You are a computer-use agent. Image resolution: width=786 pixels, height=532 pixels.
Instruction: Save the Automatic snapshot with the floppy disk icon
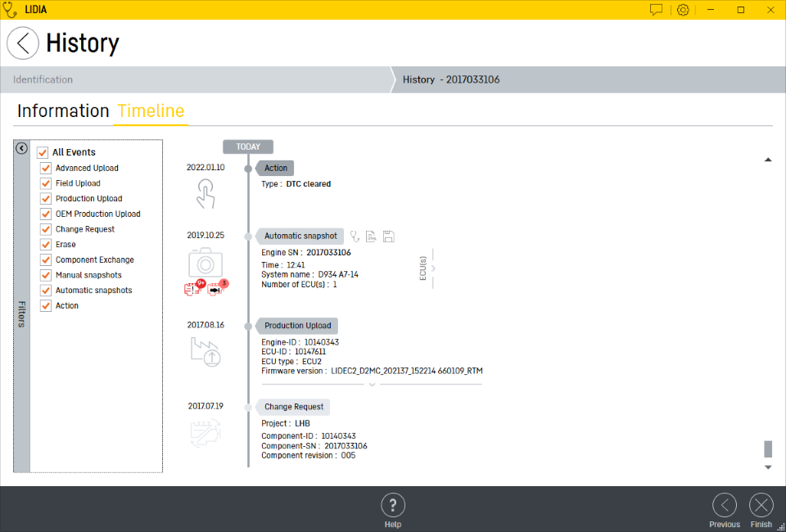(389, 236)
